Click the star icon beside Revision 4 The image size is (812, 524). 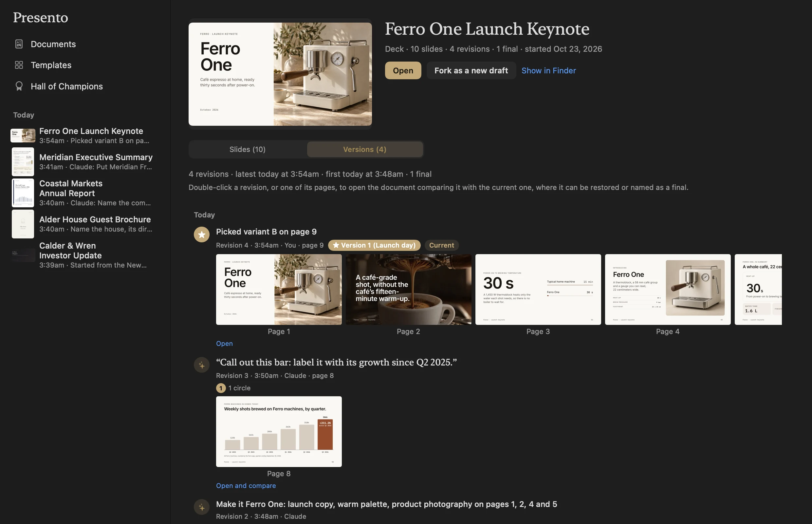click(202, 234)
